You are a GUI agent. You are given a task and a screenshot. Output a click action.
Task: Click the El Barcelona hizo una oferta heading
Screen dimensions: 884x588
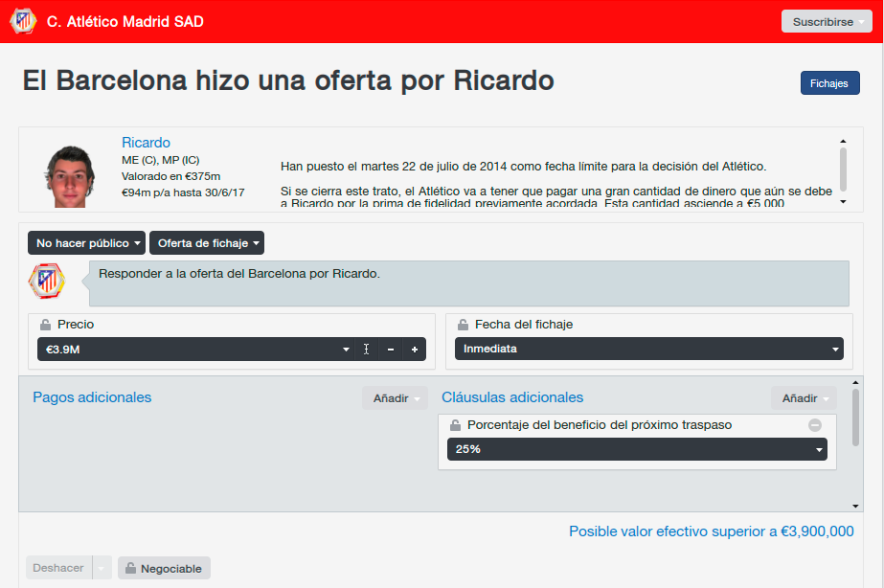pyautogui.click(x=288, y=80)
